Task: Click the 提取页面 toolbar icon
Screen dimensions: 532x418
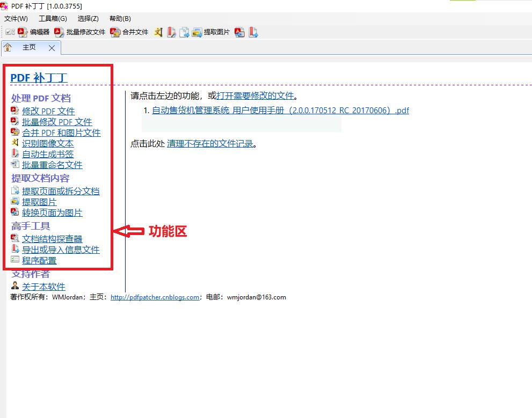Action: coord(184,32)
